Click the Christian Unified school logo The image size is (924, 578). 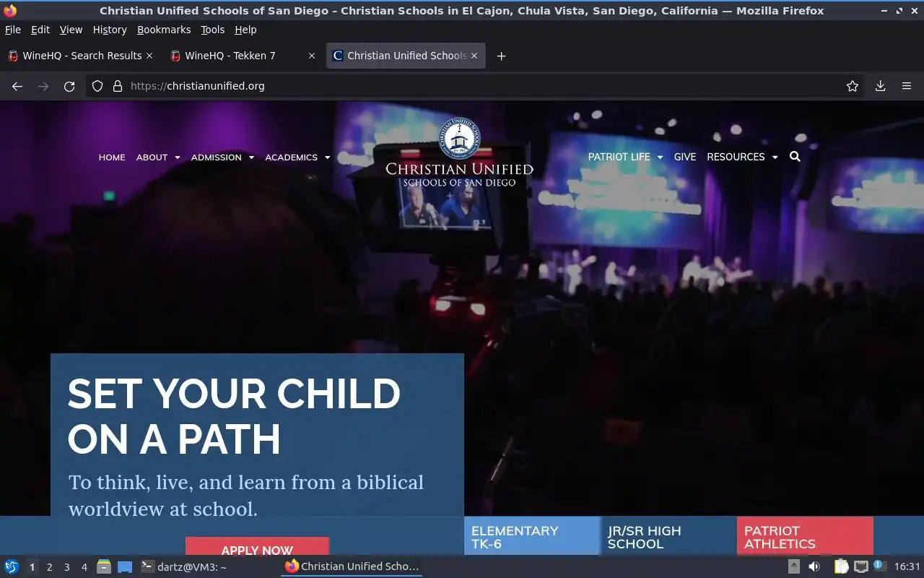click(459, 152)
